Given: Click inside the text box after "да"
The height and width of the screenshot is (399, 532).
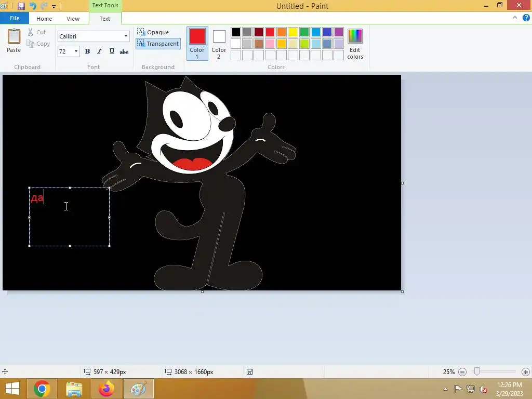Looking at the screenshot, I should pyautogui.click(x=45, y=197).
